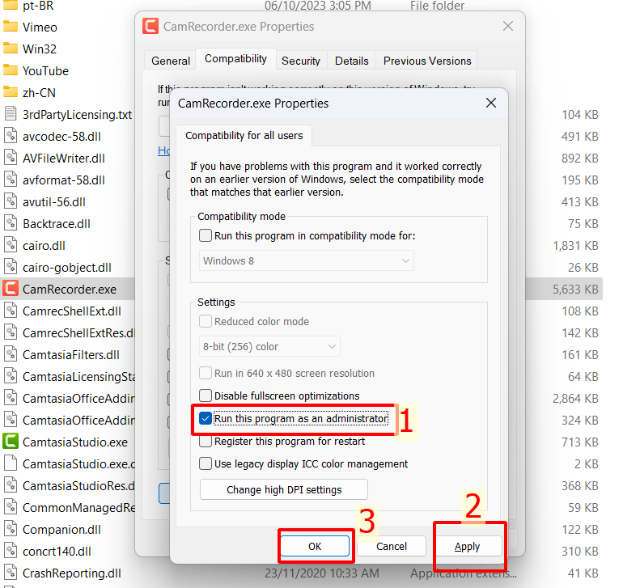Click the AVFileWriter.dll file icon
Image resolution: width=640 pixels, height=588 pixels.
pyautogui.click(x=10, y=158)
